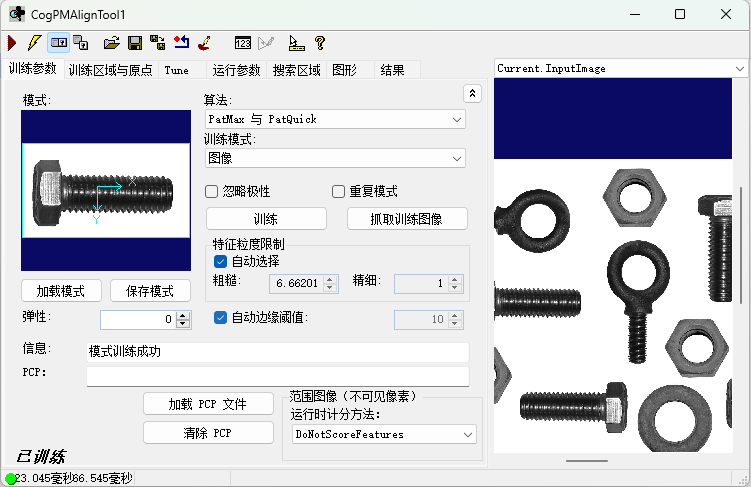Click the PCP text field
Screen dimensions: 751x487
278,376
